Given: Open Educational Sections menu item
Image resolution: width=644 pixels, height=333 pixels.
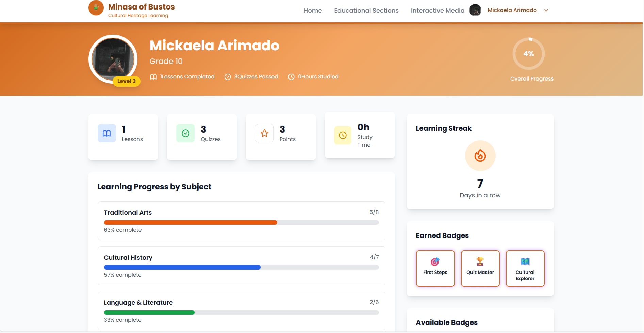Looking at the screenshot, I should (366, 11).
